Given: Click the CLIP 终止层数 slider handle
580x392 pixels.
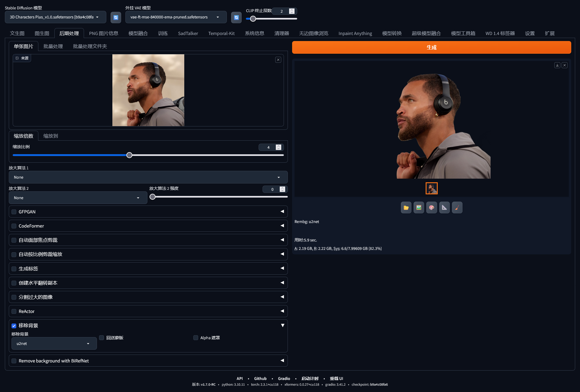Looking at the screenshot, I should tap(253, 19).
